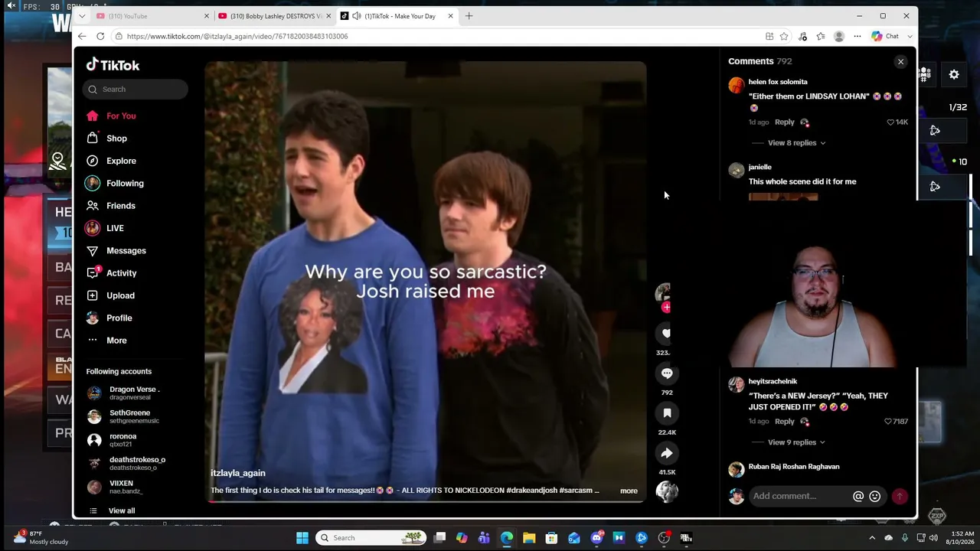The image size is (980, 551).
Task: Mention a user with the @ icon
Action: (x=858, y=497)
